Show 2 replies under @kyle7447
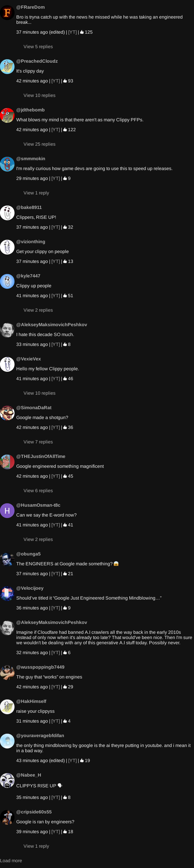 (38, 310)
